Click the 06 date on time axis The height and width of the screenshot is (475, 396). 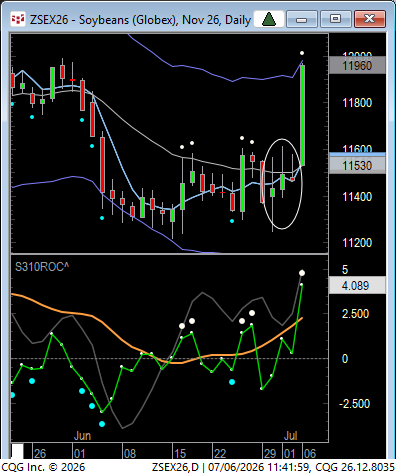[x=310, y=453]
